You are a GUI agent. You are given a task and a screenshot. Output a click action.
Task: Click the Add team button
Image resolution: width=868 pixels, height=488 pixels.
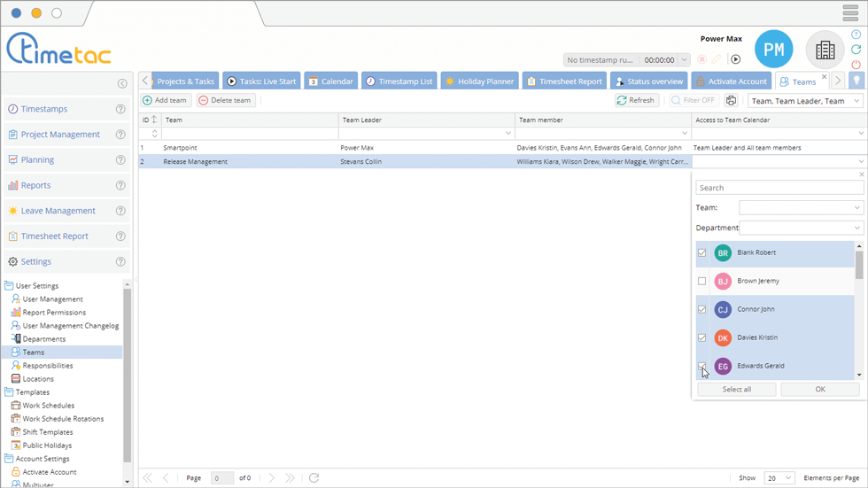166,101
